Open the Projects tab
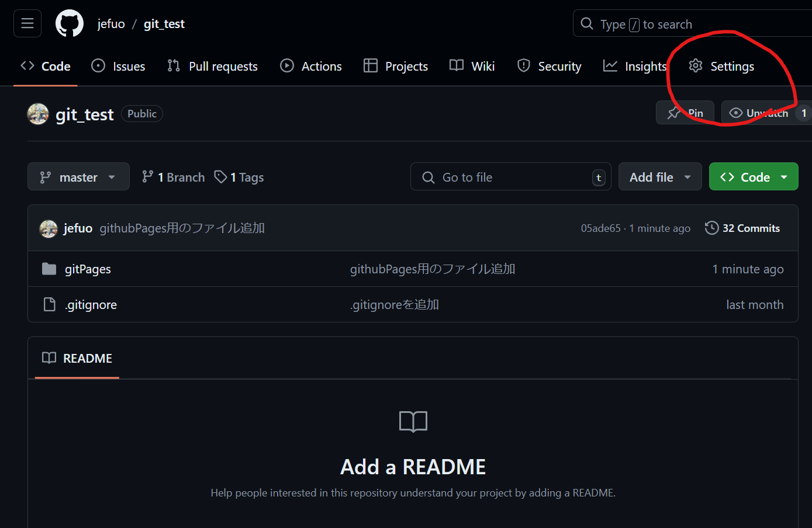 pyautogui.click(x=396, y=67)
